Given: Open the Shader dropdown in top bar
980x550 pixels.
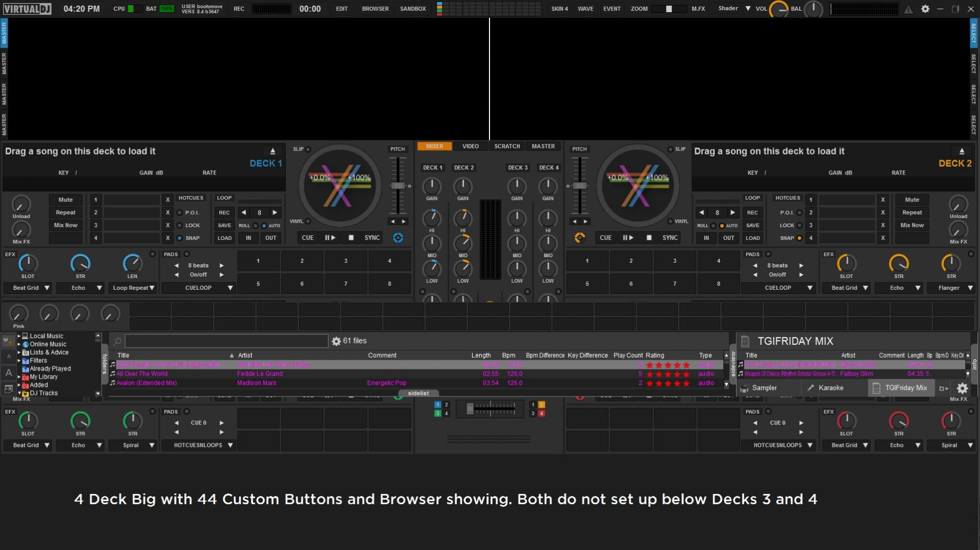Looking at the screenshot, I should click(x=734, y=9).
